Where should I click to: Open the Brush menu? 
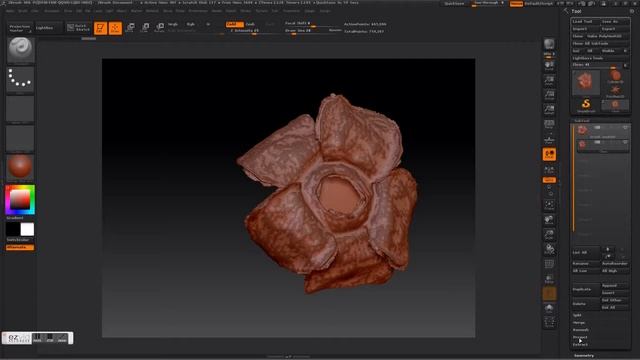pos(23,11)
